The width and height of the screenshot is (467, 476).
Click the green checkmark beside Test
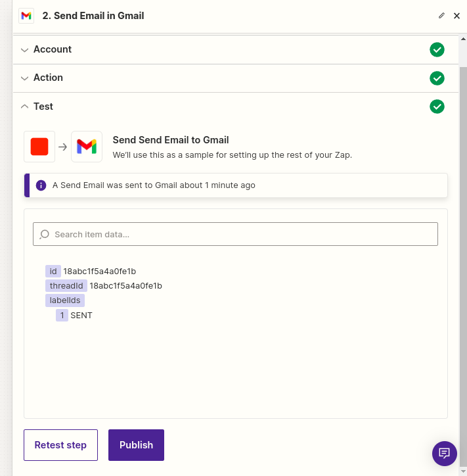click(437, 107)
